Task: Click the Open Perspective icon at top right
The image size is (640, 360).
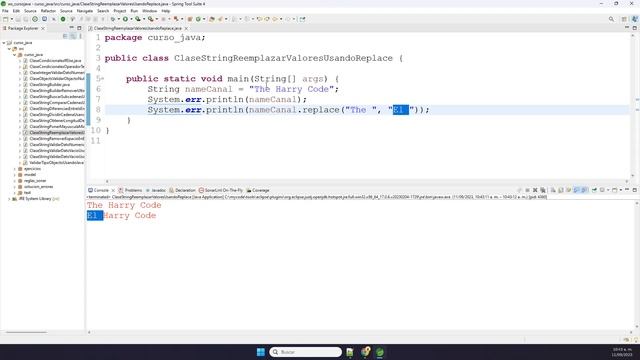Action: point(624,19)
